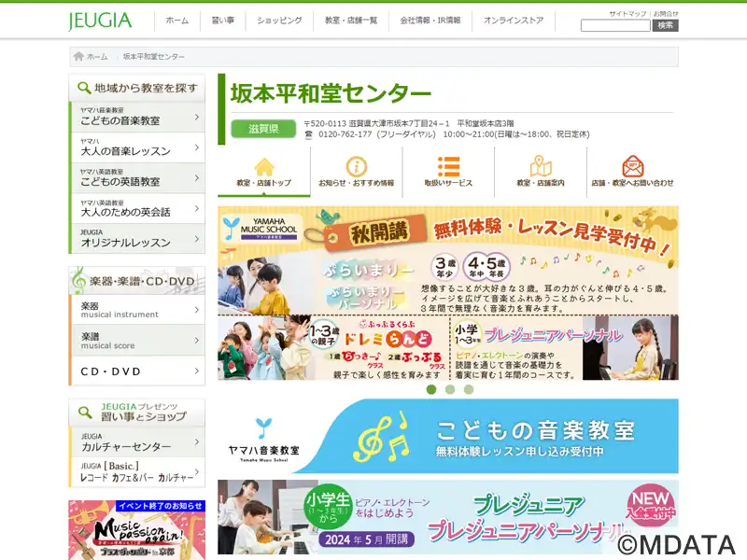Open the サイトマップ link

point(627,14)
